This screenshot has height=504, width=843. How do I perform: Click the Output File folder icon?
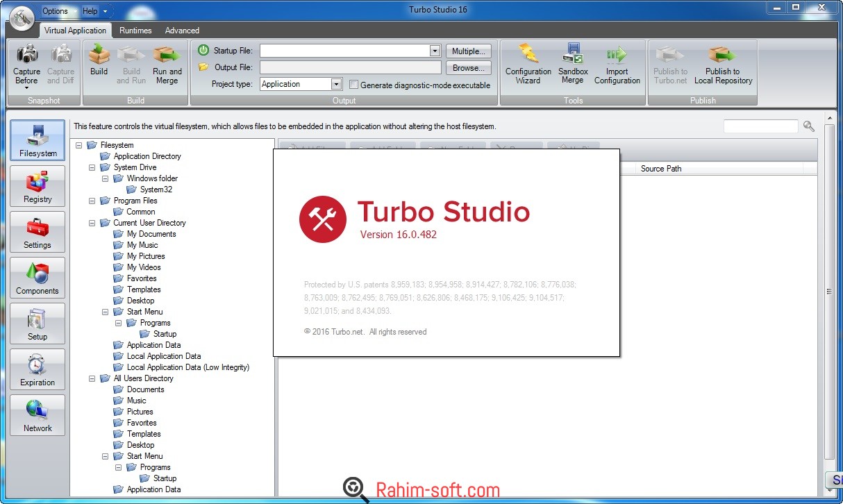tap(203, 67)
